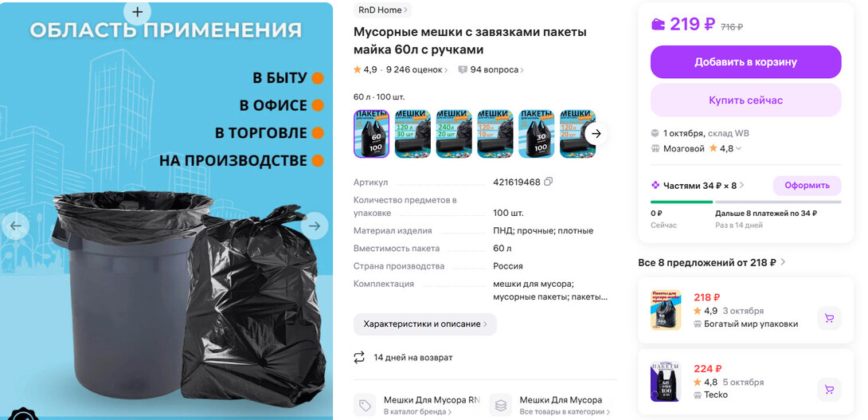Click the Оформить installment button
This screenshot has width=868, height=420.
pyautogui.click(x=807, y=186)
